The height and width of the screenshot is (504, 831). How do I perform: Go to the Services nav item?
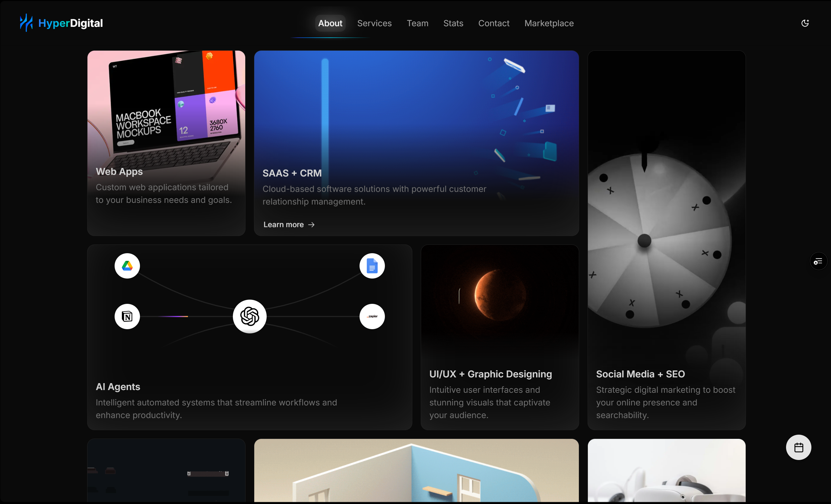point(374,23)
